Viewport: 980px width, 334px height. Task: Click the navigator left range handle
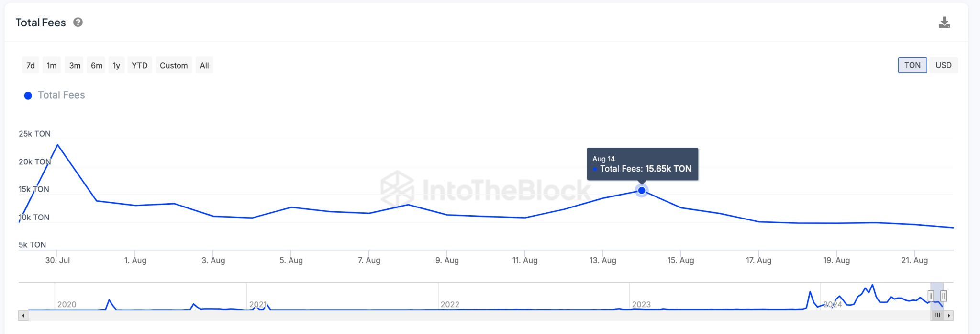coord(931,296)
